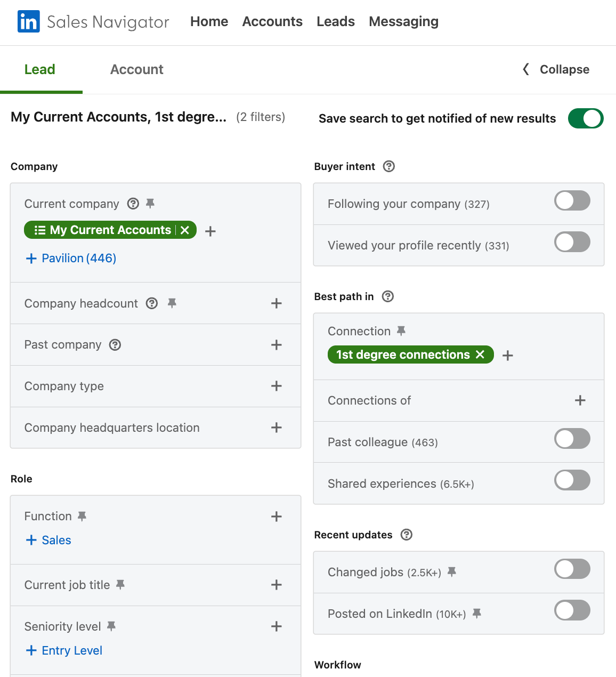Click the Collapse chevron icon
The height and width of the screenshot is (677, 616).
[526, 69]
